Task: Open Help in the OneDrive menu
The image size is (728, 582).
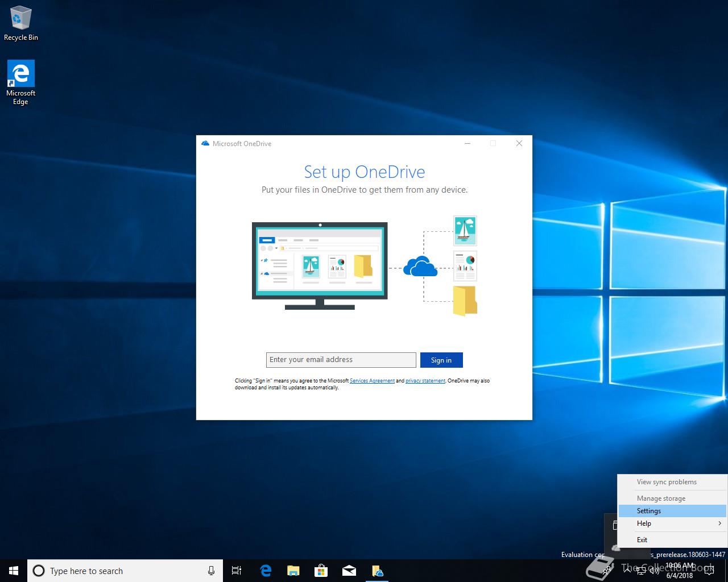Action: [x=672, y=523]
